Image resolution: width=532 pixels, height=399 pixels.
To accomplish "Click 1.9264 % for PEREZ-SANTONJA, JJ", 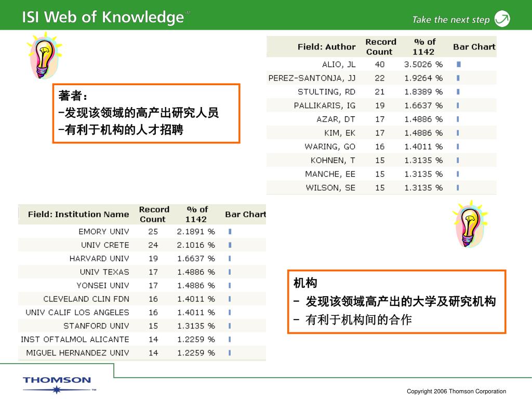I will [x=423, y=78].
